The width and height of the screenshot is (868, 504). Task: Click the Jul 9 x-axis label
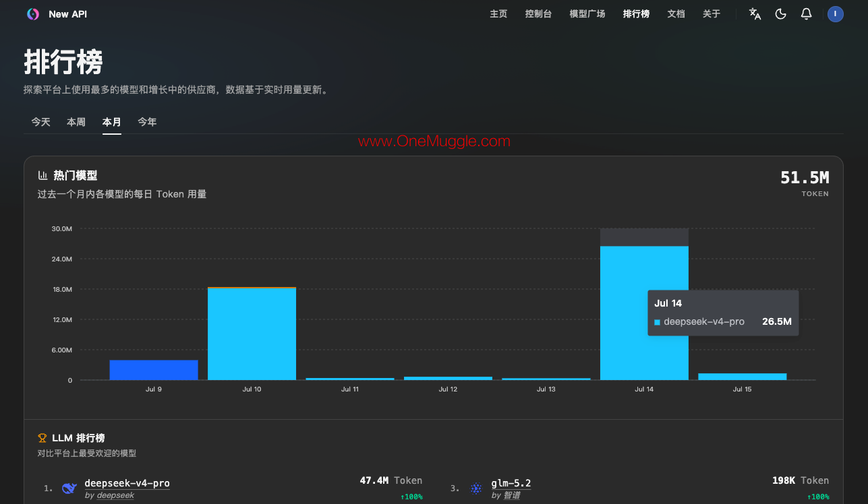(154, 389)
